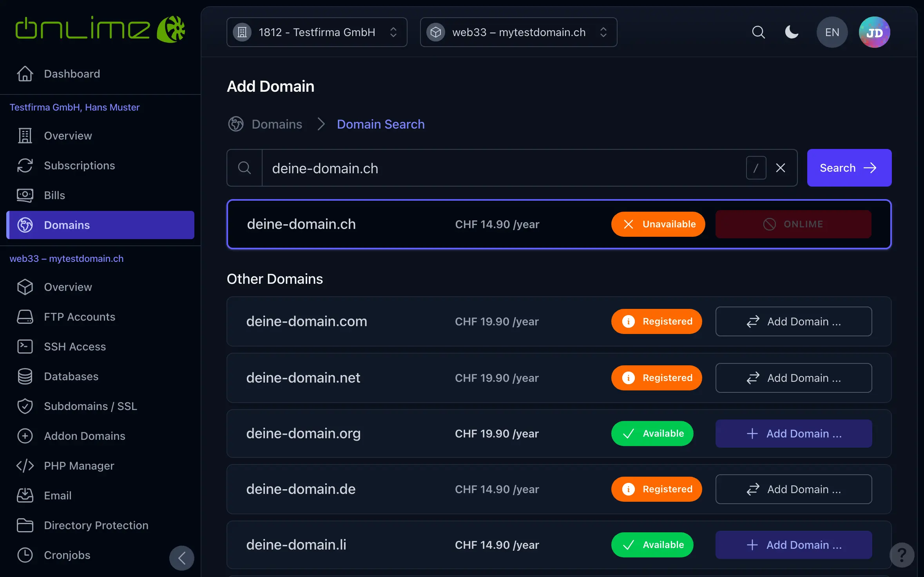Click Add Domain for deine-domain.de
This screenshot has height=577, width=924.
pyautogui.click(x=794, y=489)
